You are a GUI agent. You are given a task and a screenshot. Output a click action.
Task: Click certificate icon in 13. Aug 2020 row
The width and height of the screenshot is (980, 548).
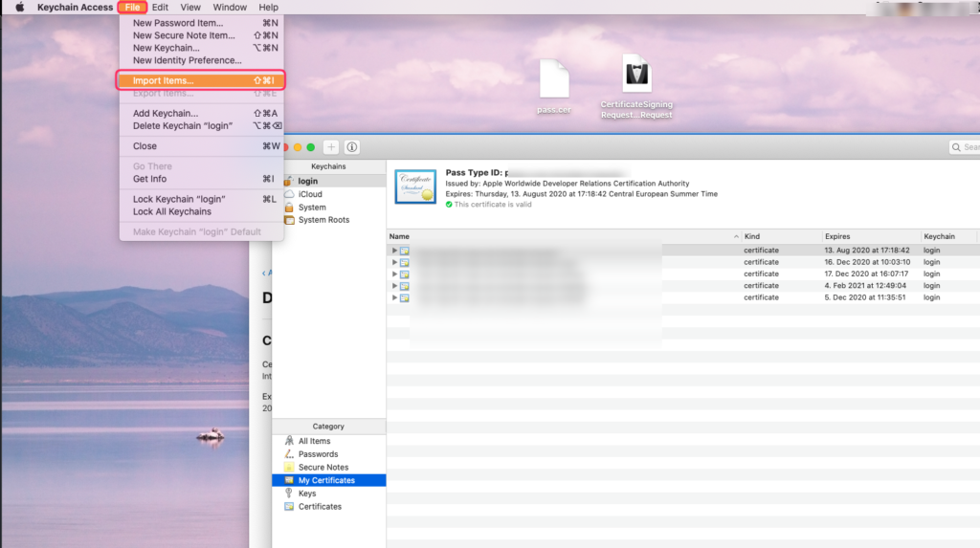click(x=405, y=251)
